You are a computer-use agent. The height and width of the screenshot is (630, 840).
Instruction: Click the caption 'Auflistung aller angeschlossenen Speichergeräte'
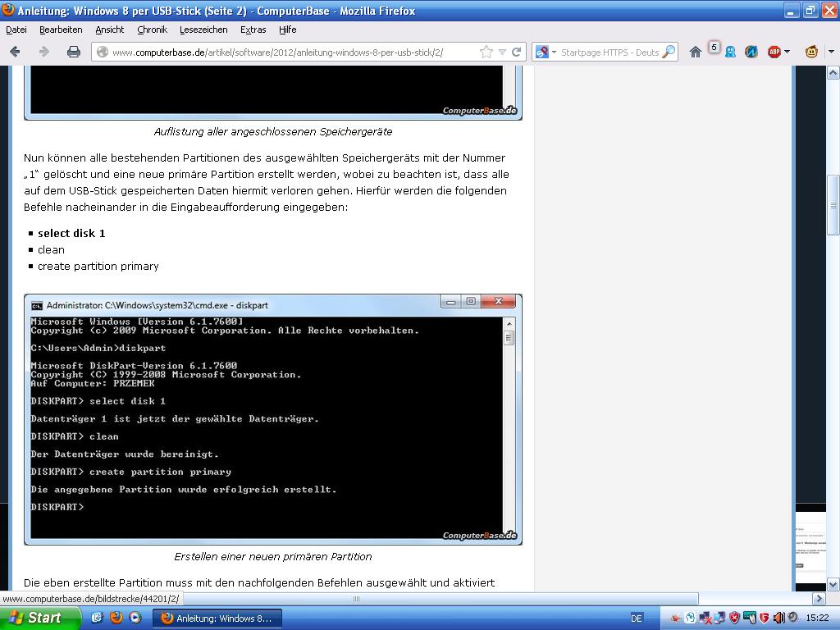click(x=272, y=132)
